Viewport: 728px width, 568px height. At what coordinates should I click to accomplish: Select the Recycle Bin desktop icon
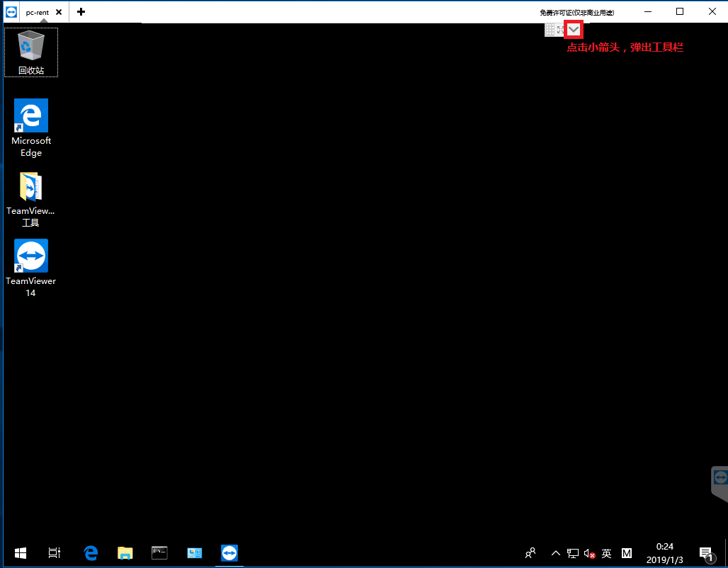(31, 52)
